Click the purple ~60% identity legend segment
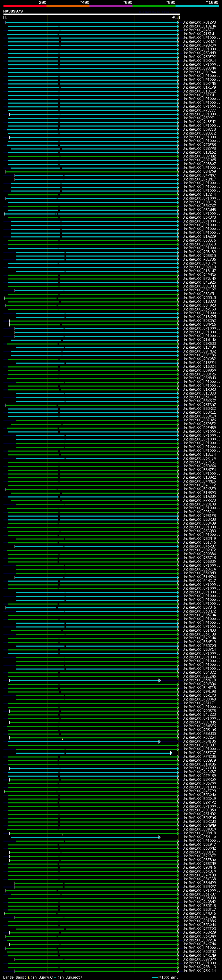The image size is (222, 980). 111,6
